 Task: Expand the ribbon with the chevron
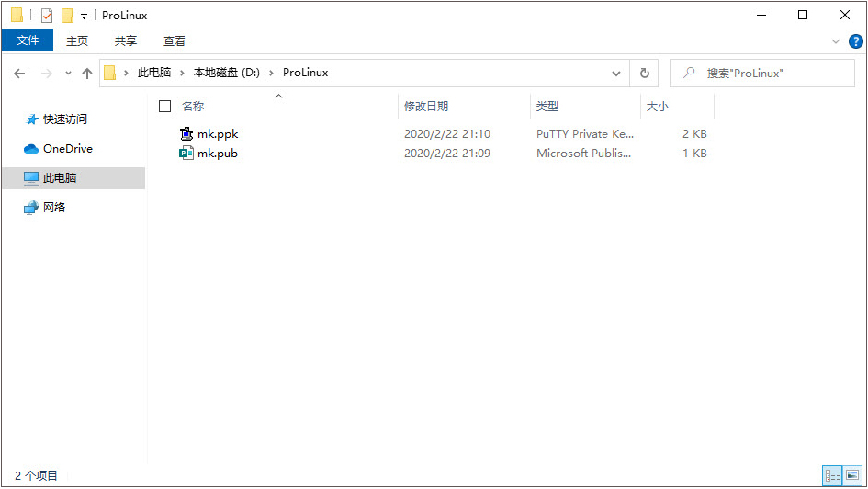pyautogui.click(x=836, y=41)
